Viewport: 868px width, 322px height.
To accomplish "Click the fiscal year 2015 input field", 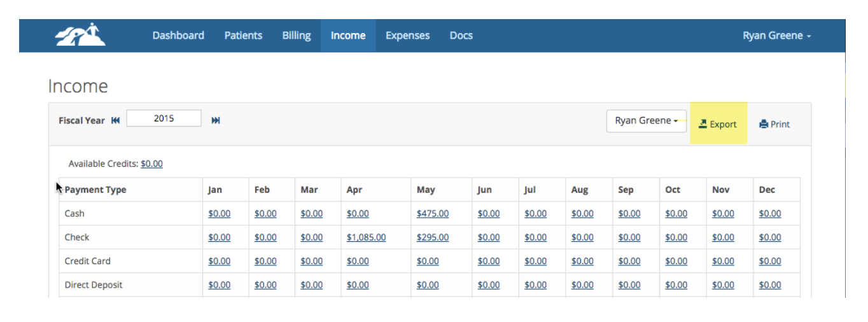I will 164,118.
